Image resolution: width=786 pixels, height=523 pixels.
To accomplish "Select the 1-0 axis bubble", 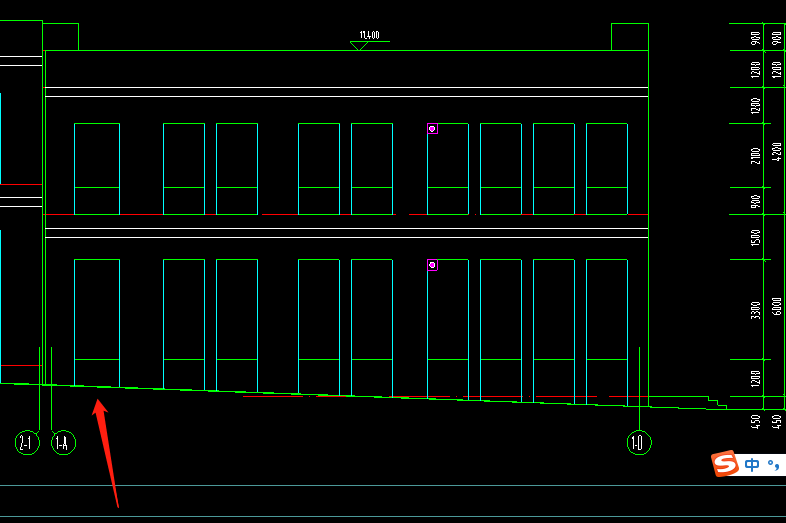I will coord(639,443).
